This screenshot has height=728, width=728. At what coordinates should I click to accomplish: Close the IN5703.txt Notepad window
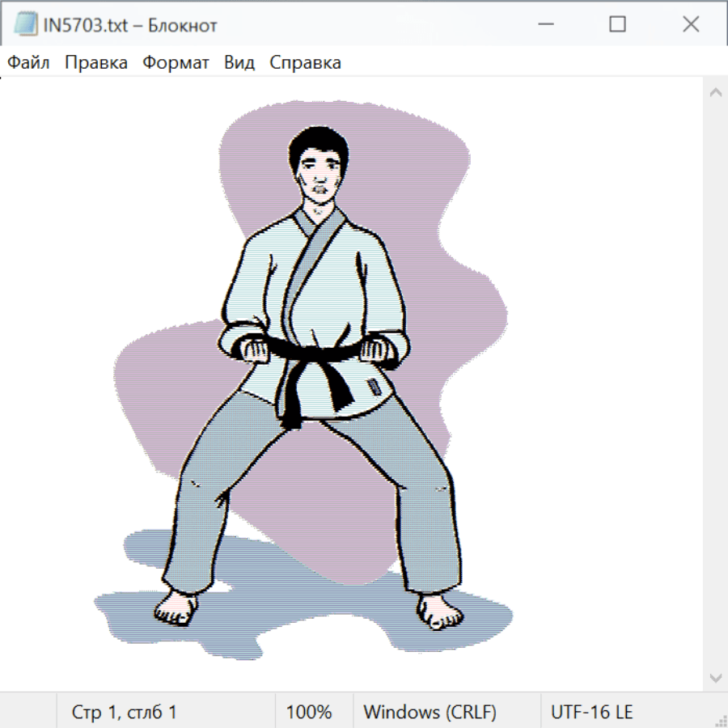(690, 24)
